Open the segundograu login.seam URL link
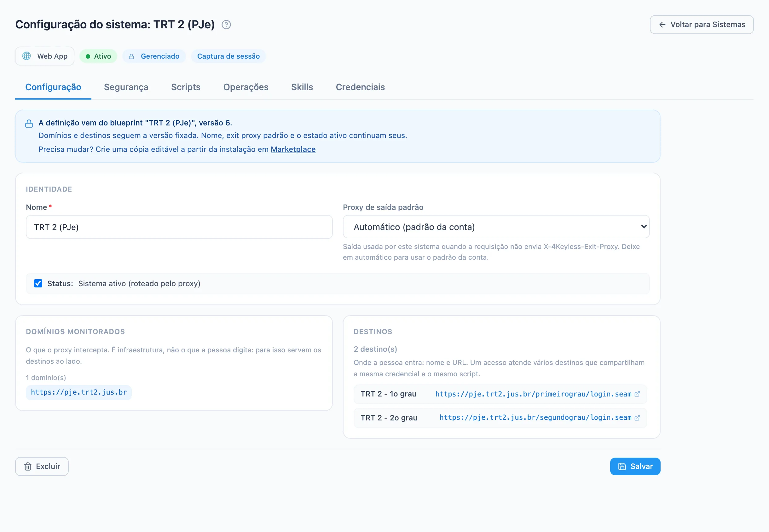Image resolution: width=769 pixels, height=532 pixels. [x=535, y=418]
